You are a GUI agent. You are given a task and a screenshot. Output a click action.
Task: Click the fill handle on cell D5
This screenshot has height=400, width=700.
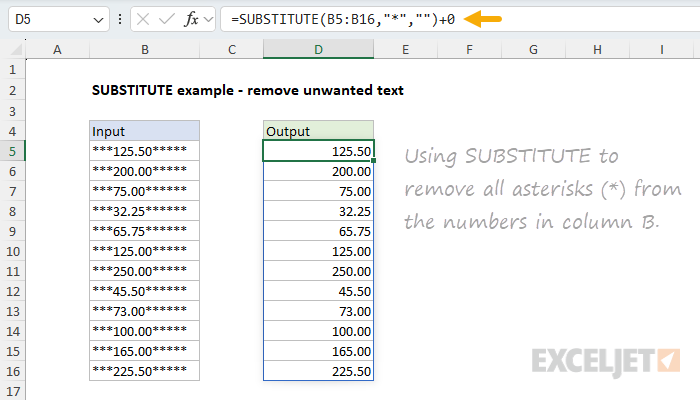tap(373, 161)
